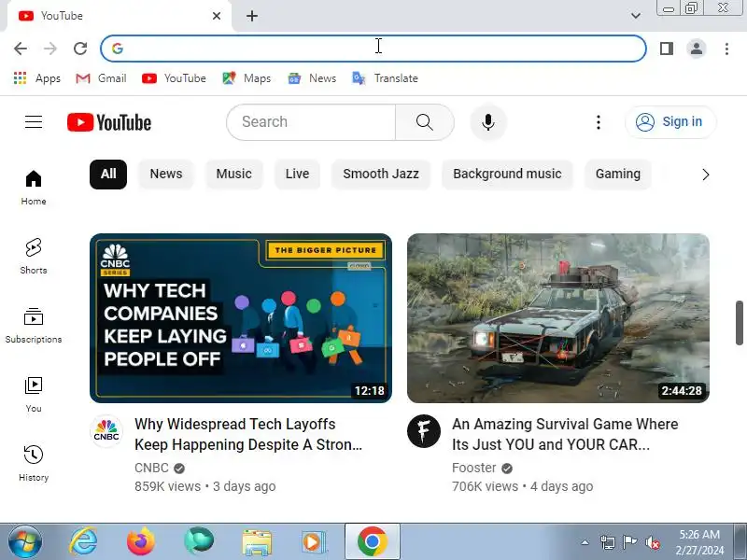Viewport: 747px width, 560px height.
Task: Open the News bookmark
Action: tap(312, 78)
